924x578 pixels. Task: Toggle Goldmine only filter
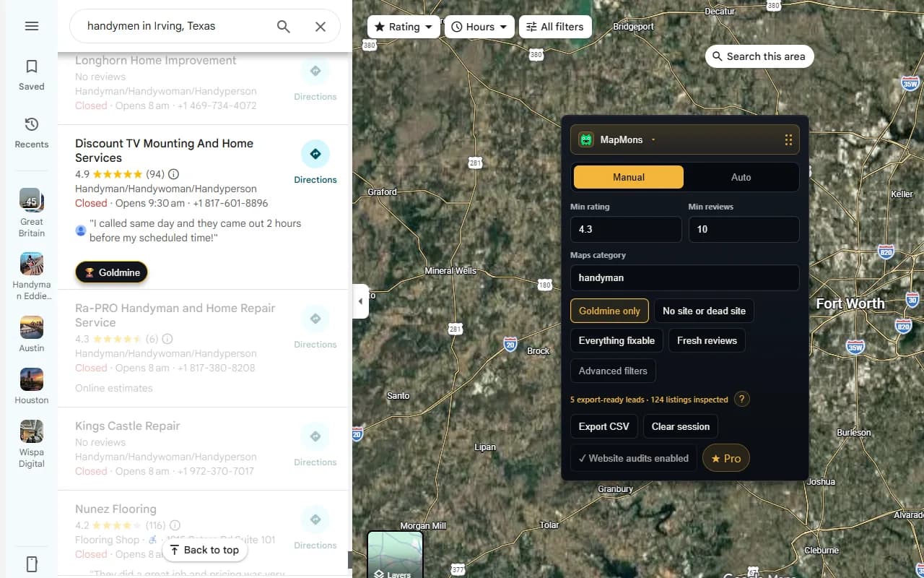(x=609, y=311)
